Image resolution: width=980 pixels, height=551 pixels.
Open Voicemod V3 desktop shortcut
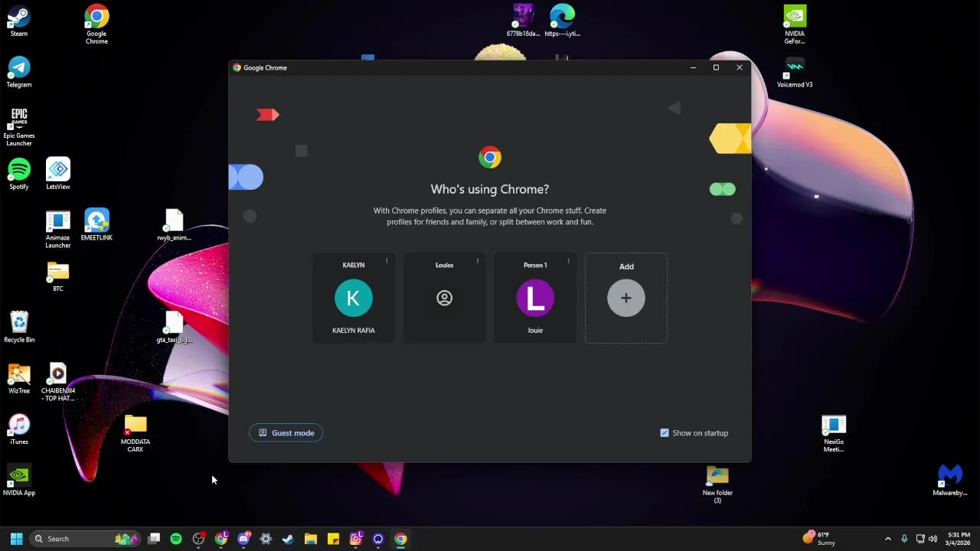click(795, 73)
